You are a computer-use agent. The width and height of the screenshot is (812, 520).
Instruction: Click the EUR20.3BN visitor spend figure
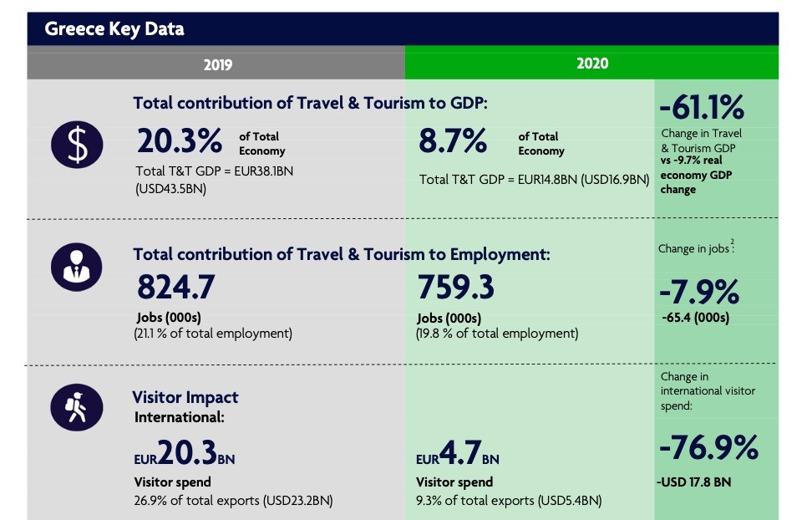[x=185, y=455]
